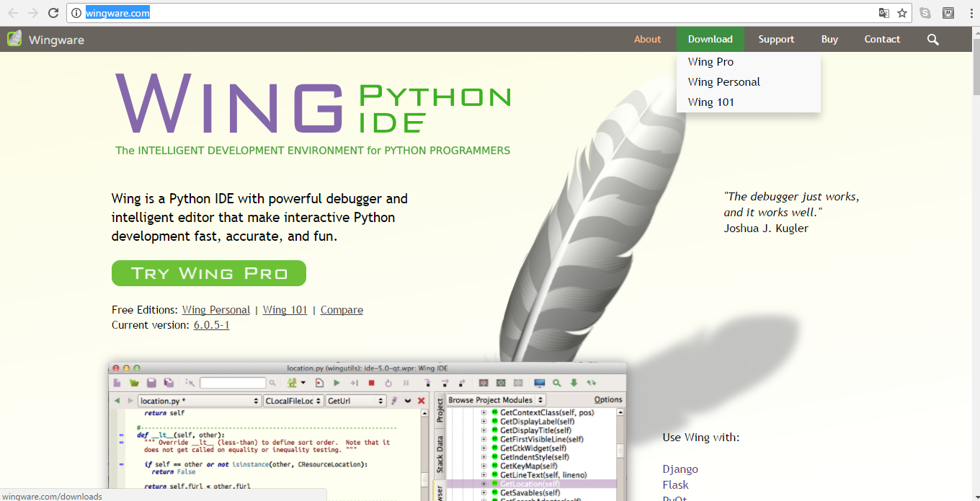Click the green back arrow in IDE editor
The height and width of the screenshot is (501, 980).
[x=117, y=400]
